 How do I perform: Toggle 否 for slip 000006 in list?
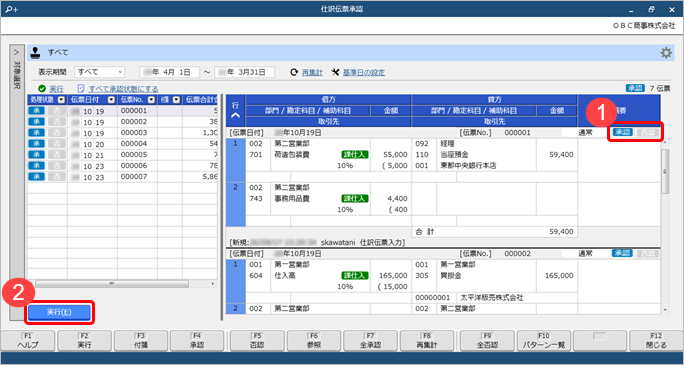57,165
